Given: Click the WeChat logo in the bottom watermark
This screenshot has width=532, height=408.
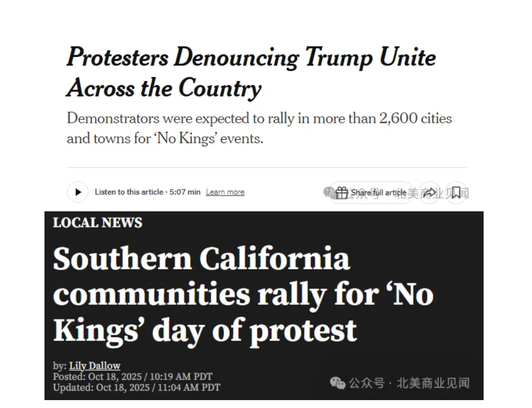Looking at the screenshot, I should pos(338,383).
